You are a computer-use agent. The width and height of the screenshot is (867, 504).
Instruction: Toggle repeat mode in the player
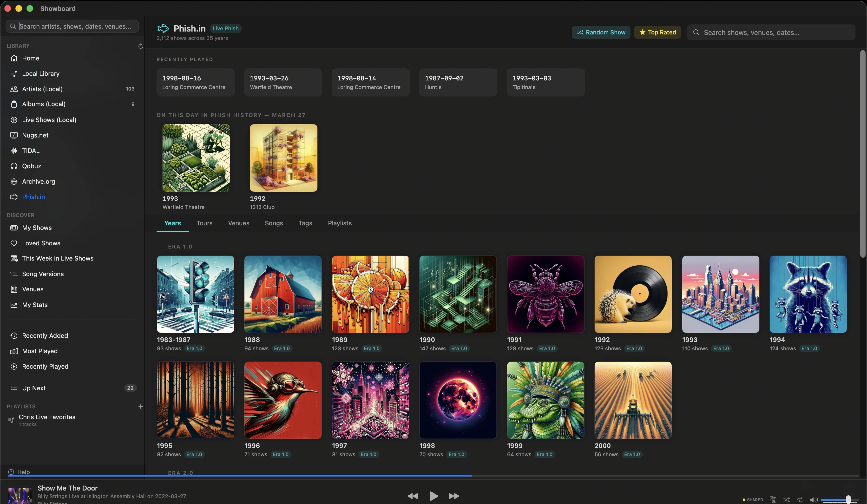click(800, 499)
